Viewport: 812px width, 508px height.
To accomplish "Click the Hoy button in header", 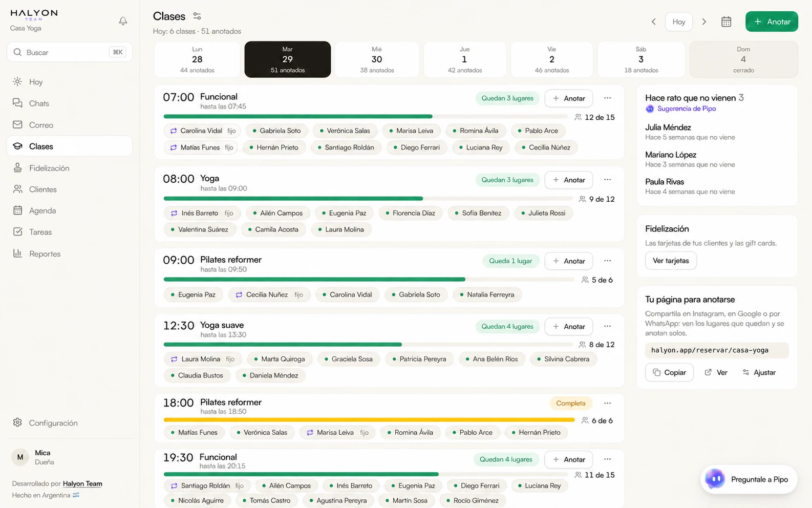I will [x=679, y=22].
